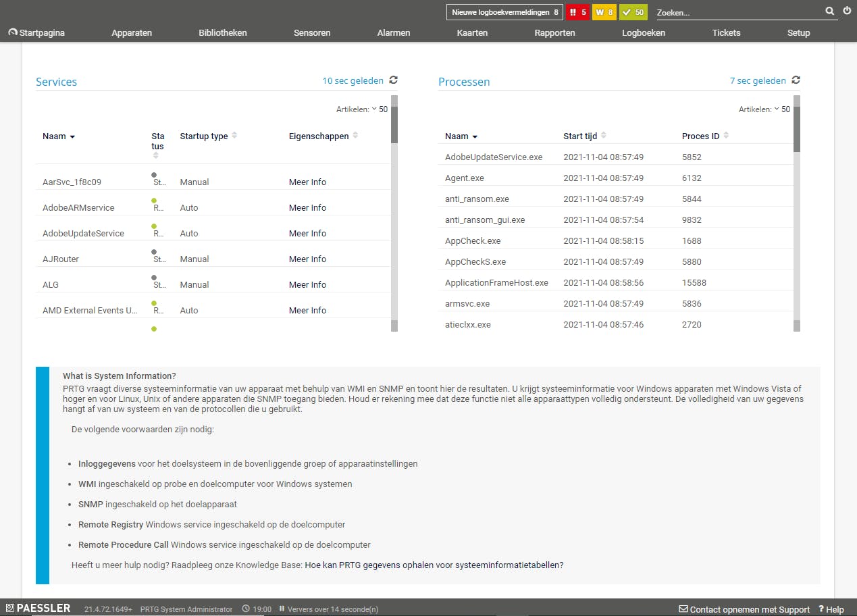Sort Processen by Proces ID
This screenshot has width=857, height=616.
pyautogui.click(x=700, y=136)
